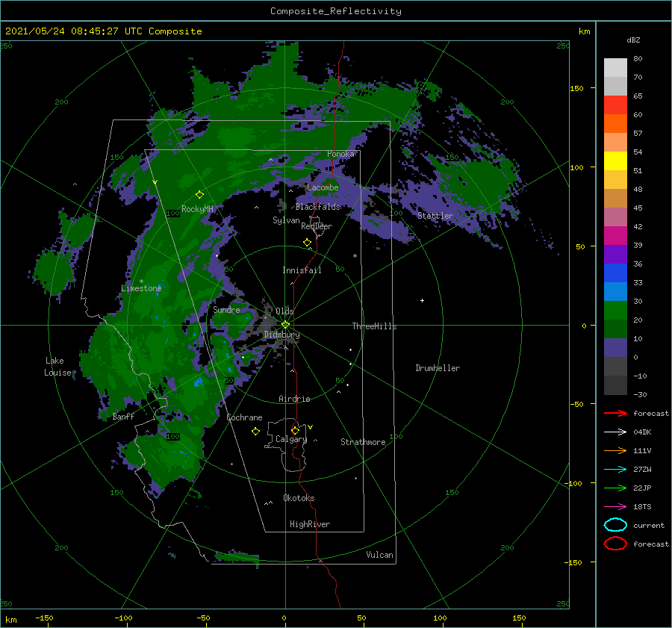Image resolution: width=672 pixels, height=628 pixels.
Task: Click the orange 60 dBZ swatch
Action: pos(615,123)
